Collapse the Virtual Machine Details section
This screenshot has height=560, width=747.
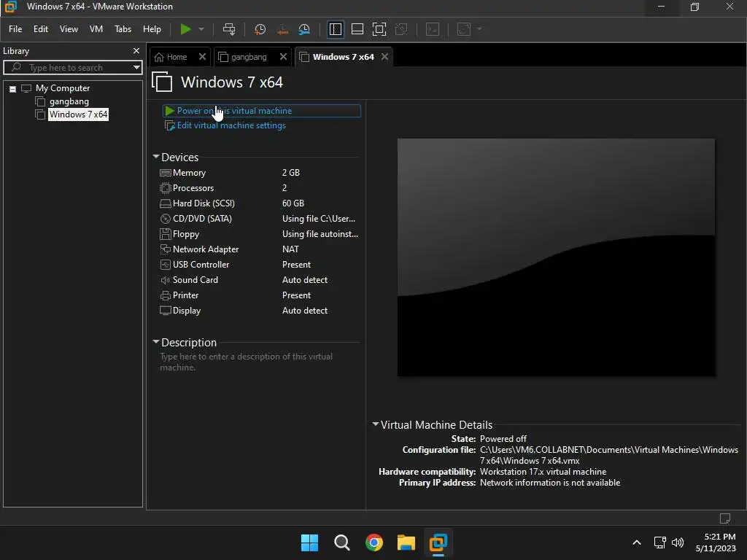[x=376, y=424]
